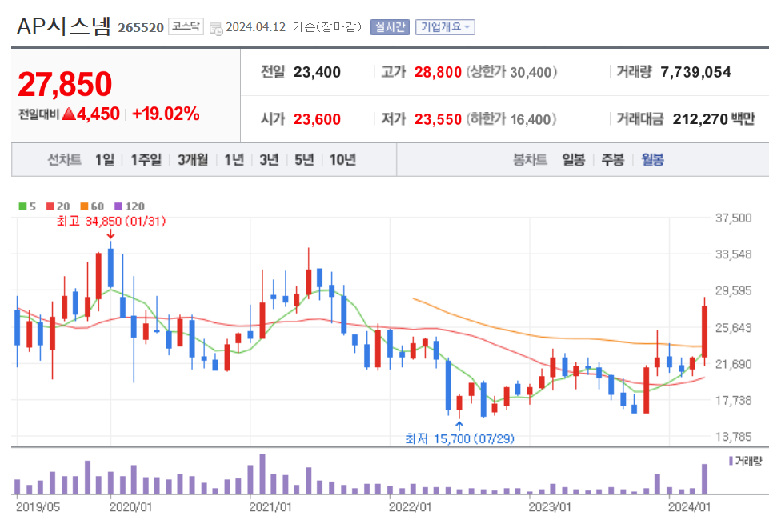Screen dimensions: 769x532
Task: Click the 시가 value 23,600
Action: [x=317, y=119]
